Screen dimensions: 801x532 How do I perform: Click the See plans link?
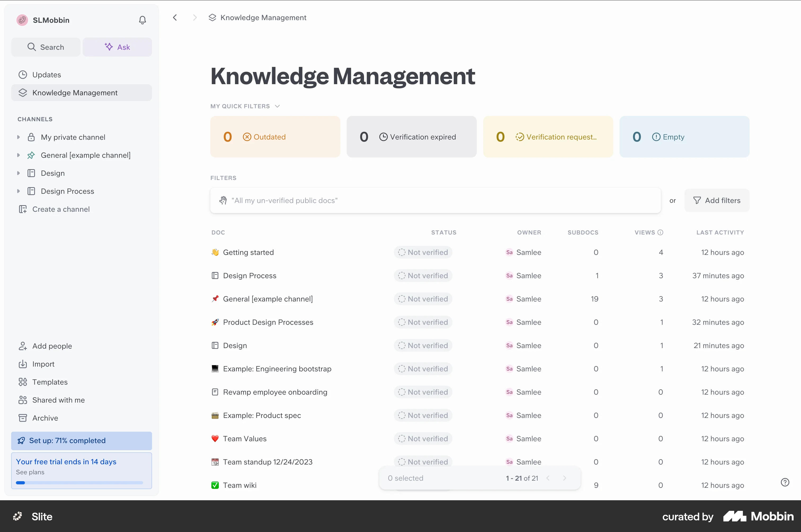coord(30,472)
